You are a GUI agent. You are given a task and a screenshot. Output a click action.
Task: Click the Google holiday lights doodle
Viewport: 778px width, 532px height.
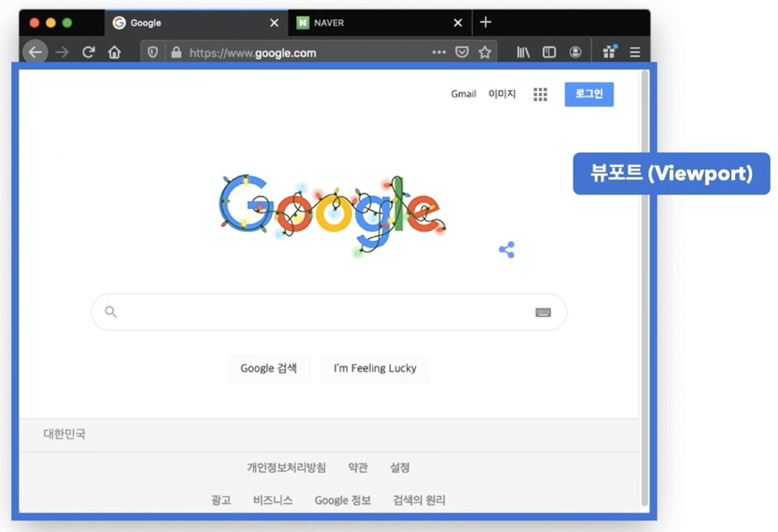click(x=332, y=215)
